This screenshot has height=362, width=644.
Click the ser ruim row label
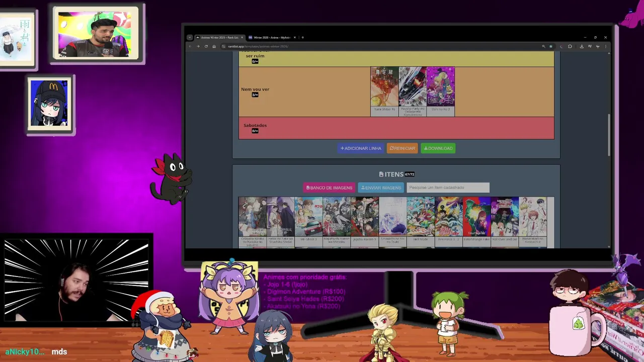point(255,55)
